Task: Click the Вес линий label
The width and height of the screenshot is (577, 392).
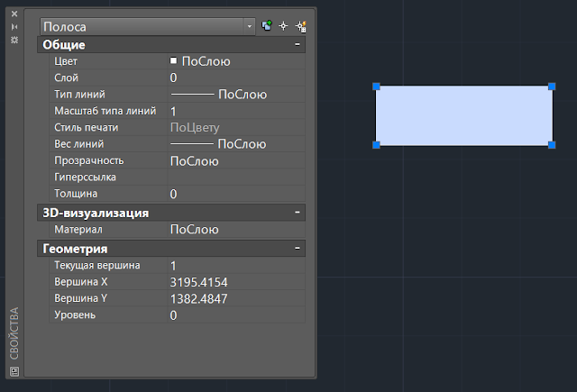Action: click(78, 144)
